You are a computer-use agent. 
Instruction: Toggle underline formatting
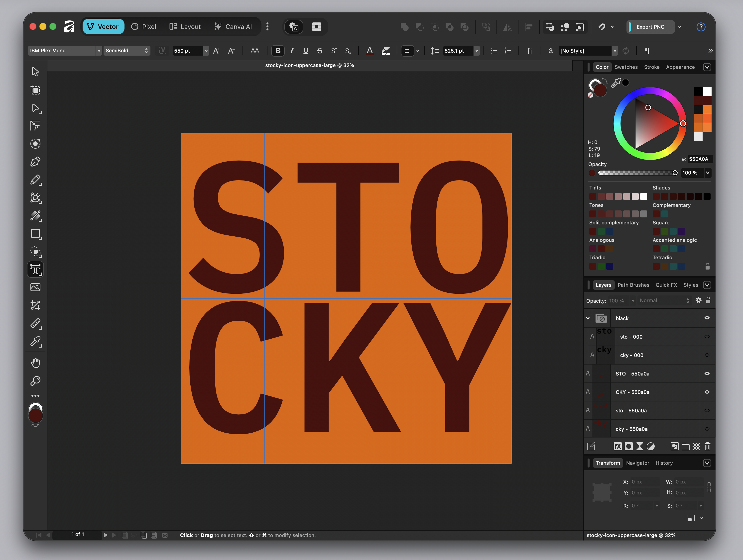(306, 51)
